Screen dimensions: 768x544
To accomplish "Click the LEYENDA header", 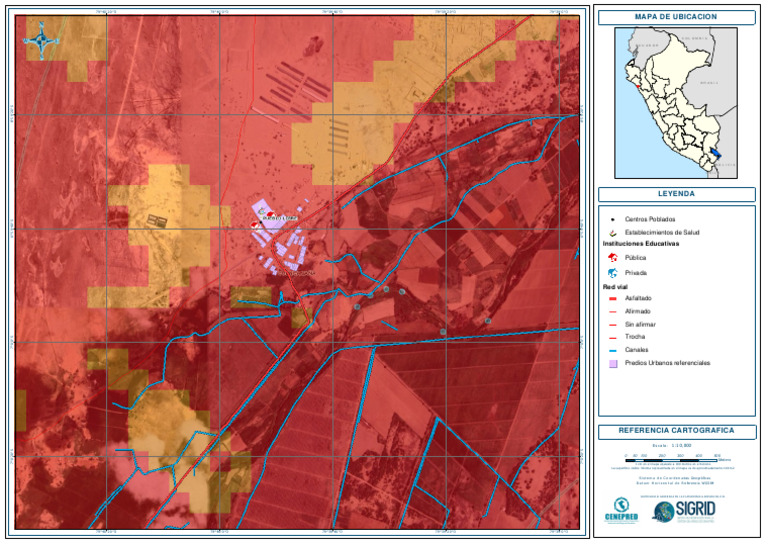I will point(676,194).
